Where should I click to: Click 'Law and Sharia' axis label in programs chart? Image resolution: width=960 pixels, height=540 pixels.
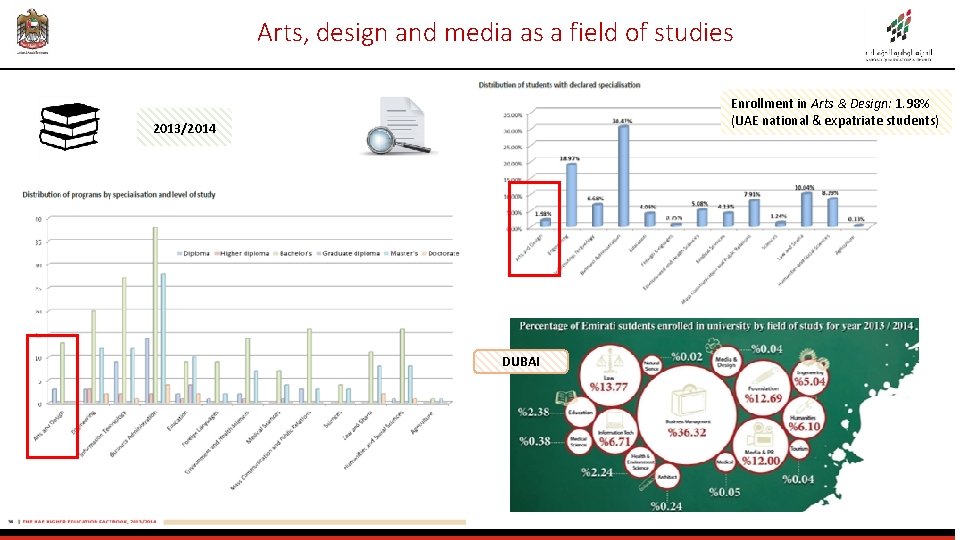pyautogui.click(x=359, y=427)
